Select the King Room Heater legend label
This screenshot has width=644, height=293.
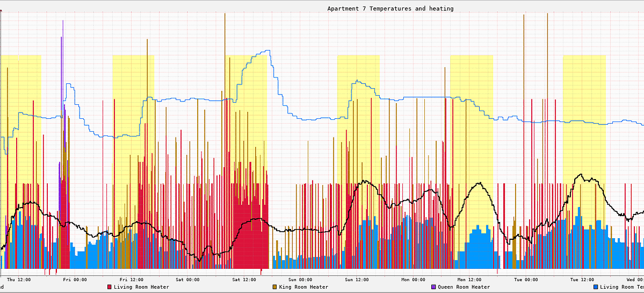(x=303, y=287)
